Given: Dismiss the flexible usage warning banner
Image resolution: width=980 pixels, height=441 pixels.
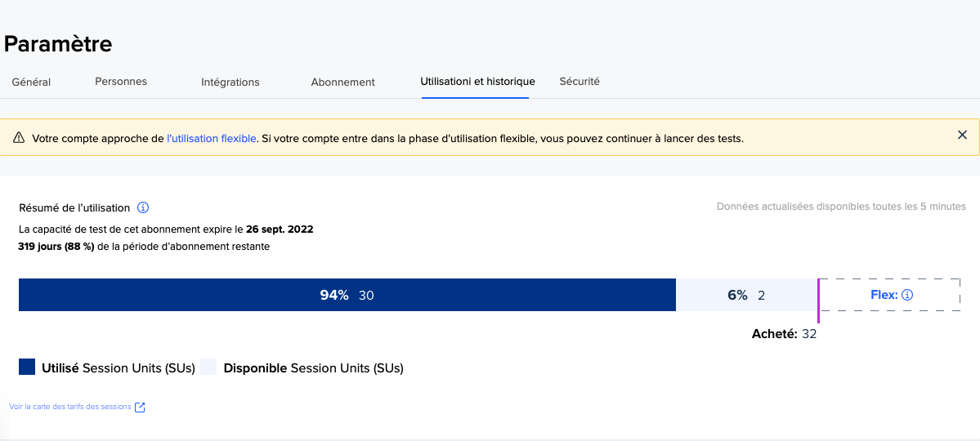Looking at the screenshot, I should [963, 135].
